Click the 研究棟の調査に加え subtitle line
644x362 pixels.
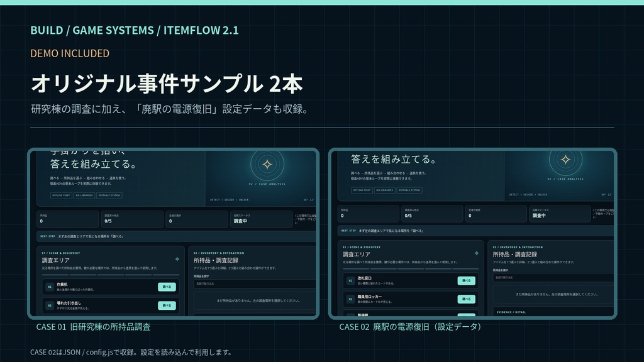coord(169,109)
